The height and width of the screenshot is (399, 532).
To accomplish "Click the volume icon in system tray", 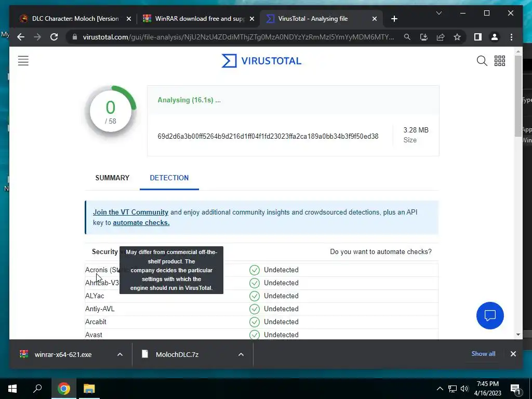I will tap(464, 389).
